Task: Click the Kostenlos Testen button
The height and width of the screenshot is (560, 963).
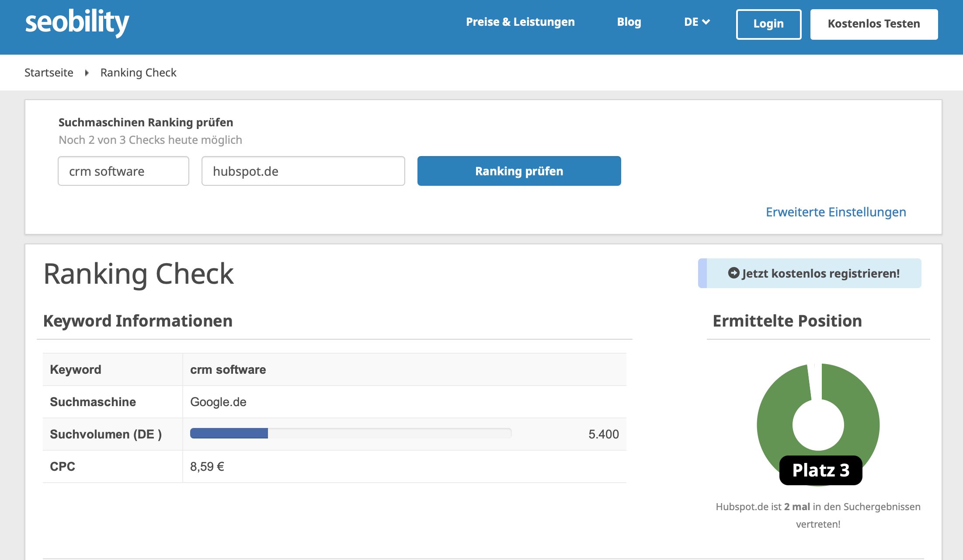Action: [873, 24]
